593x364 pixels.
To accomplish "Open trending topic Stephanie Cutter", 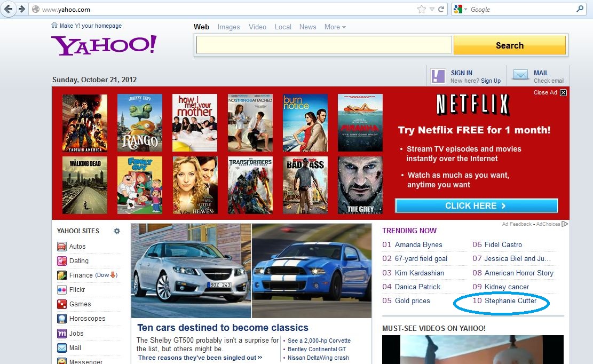I will click(510, 300).
